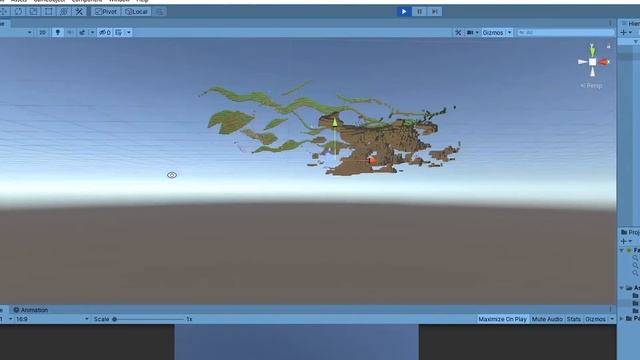This screenshot has height=360, width=640.
Task: Open the scene camera dropdown arrow
Action: pyautogui.click(x=477, y=32)
